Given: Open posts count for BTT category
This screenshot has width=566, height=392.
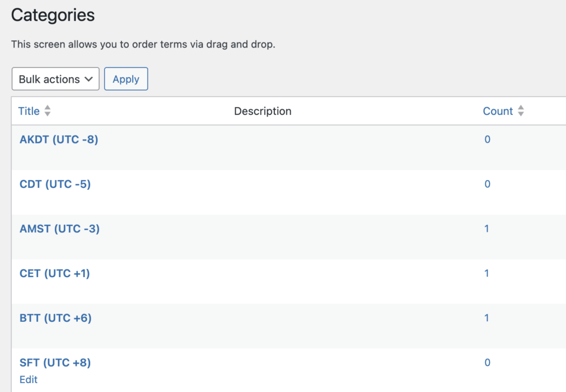Looking at the screenshot, I should 487,317.
